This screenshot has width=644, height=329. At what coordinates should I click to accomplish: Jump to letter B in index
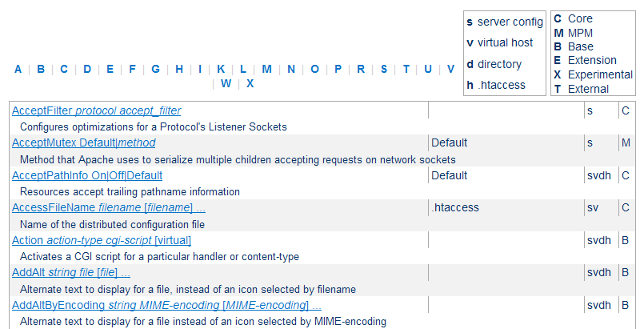tap(41, 69)
